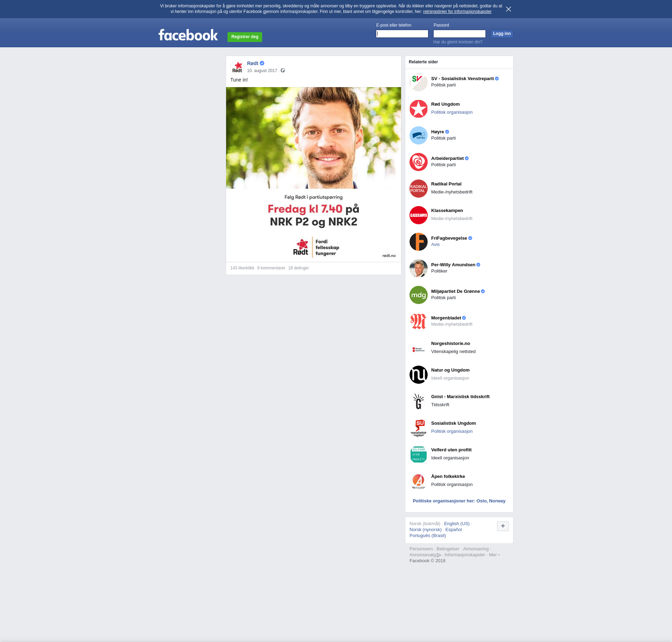Open the Rødt post image

click(x=314, y=174)
